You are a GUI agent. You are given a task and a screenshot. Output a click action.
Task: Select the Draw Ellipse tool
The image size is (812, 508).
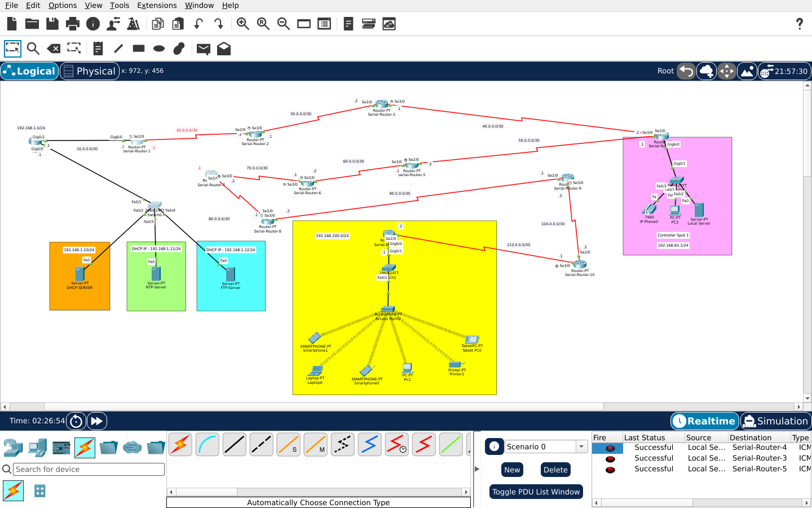[159, 49]
